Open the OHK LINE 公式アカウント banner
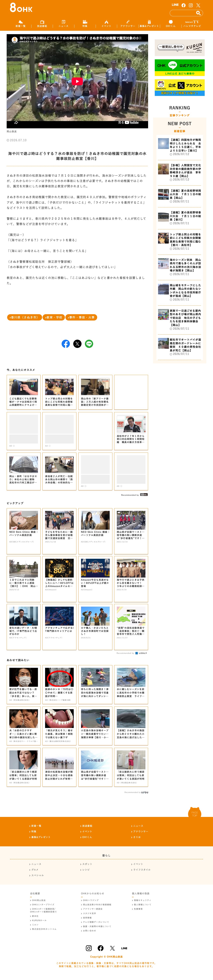 coord(179,67)
